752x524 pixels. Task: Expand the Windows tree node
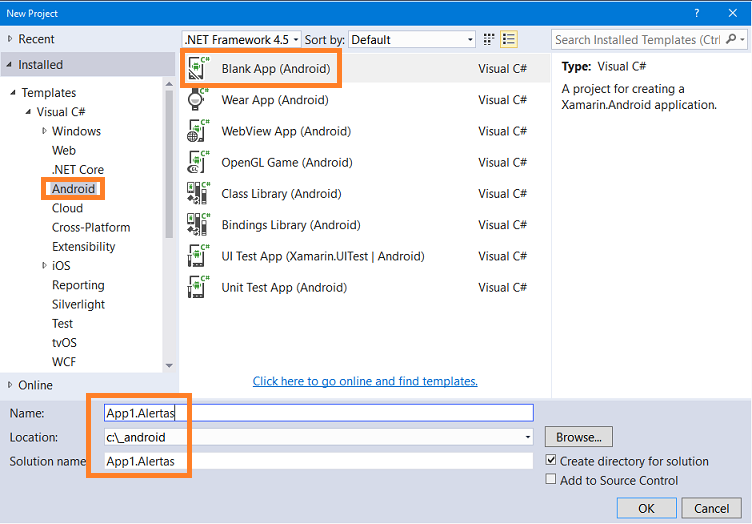44,130
